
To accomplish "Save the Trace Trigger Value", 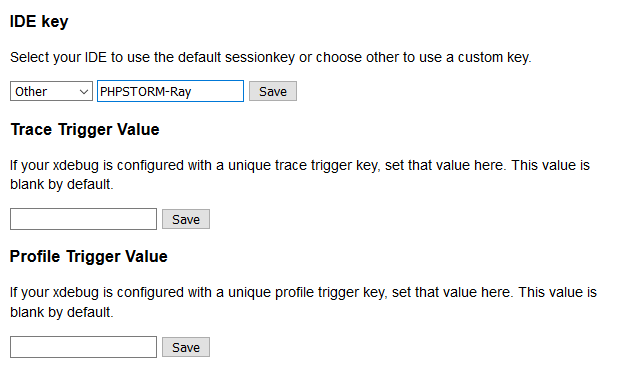I will click(186, 219).
